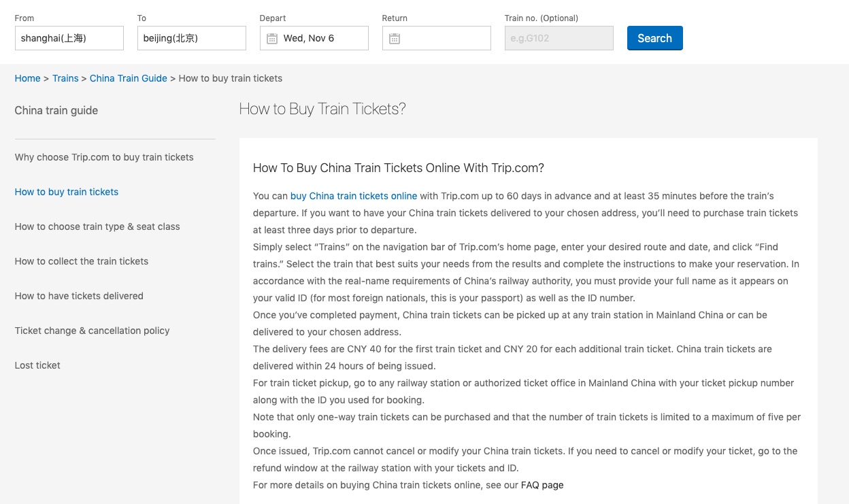Select 'How to buy train tickets' sidebar item
The width and height of the screenshot is (849, 504).
point(67,192)
